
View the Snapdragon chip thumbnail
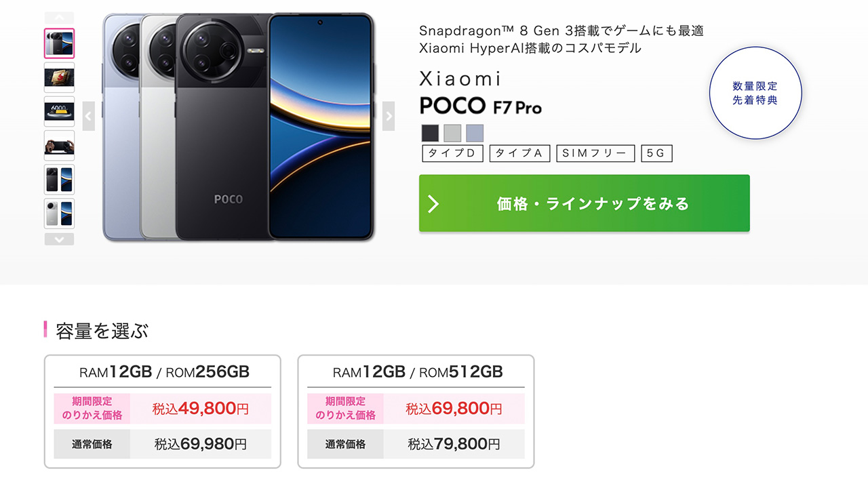point(60,77)
